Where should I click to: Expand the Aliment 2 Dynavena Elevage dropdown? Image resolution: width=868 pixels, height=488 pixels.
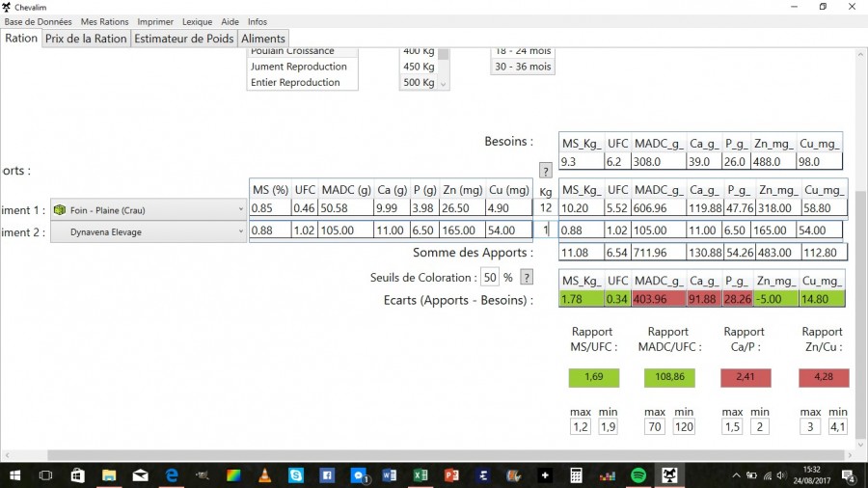click(241, 232)
